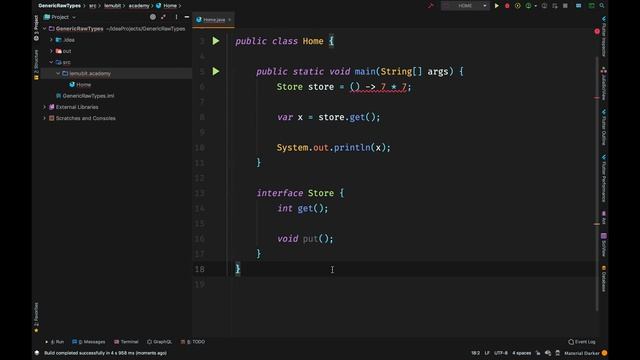The image size is (640, 360).
Task: Open Project panel options menu
Action: coord(176,17)
